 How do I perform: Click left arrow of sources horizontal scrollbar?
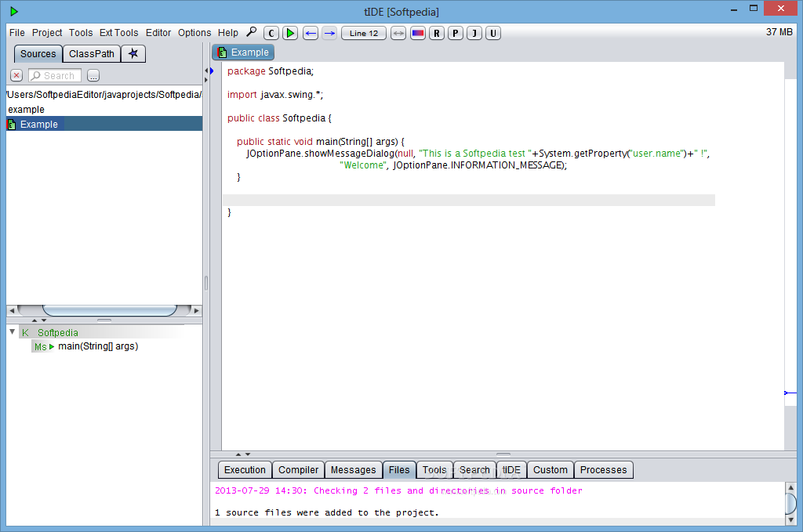pyautogui.click(x=12, y=310)
